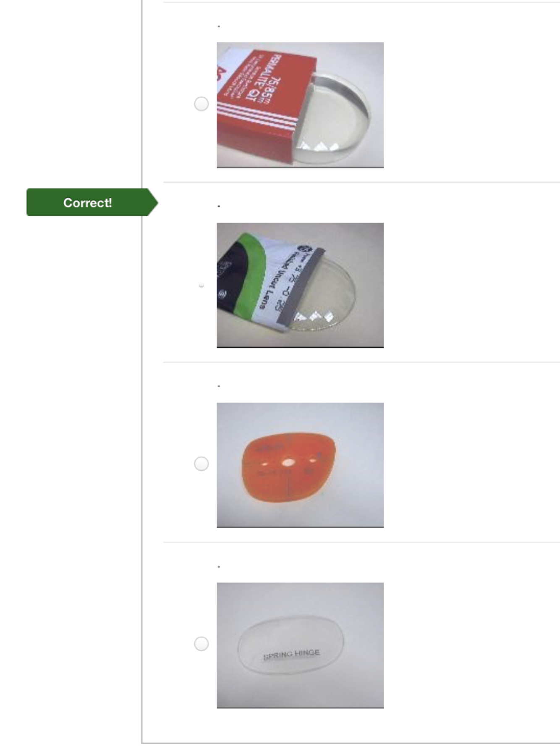Image resolution: width=560 pixels, height=747 pixels.
Task: Open the red Permalite lens box photo
Action: (300, 105)
